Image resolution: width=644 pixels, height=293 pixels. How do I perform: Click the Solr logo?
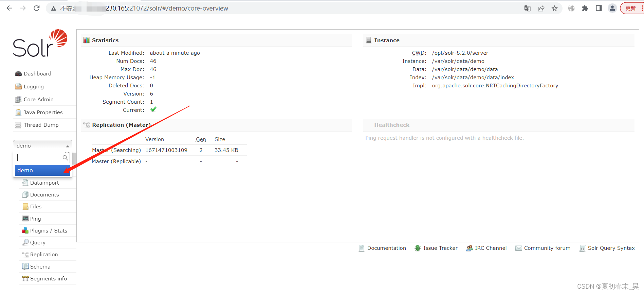[40, 43]
